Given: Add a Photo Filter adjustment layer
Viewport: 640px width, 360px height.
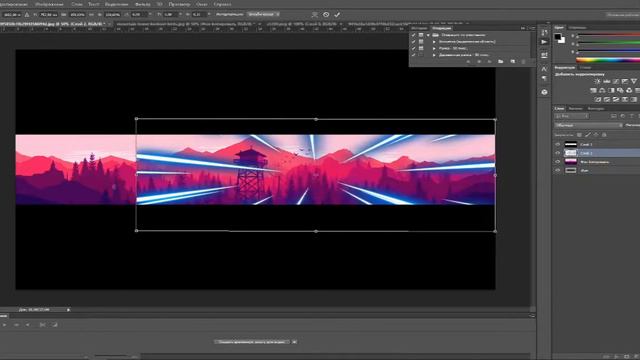Looking at the screenshot, I should 620,90.
